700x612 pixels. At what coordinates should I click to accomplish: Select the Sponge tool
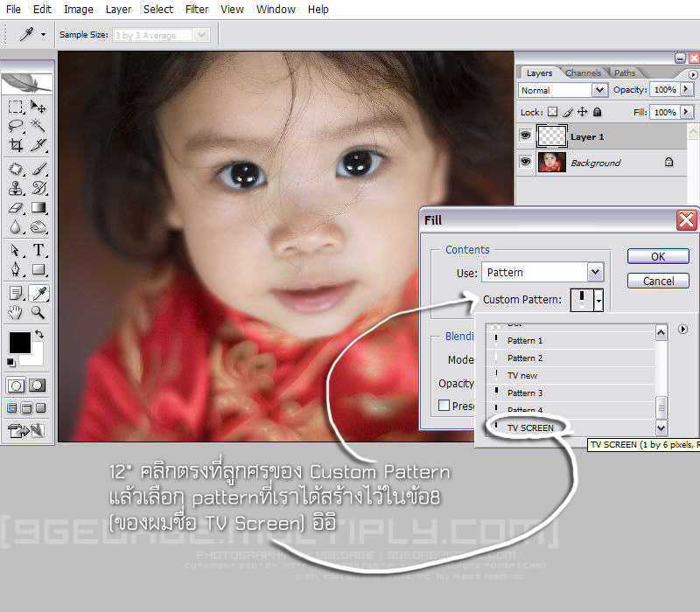[38, 227]
